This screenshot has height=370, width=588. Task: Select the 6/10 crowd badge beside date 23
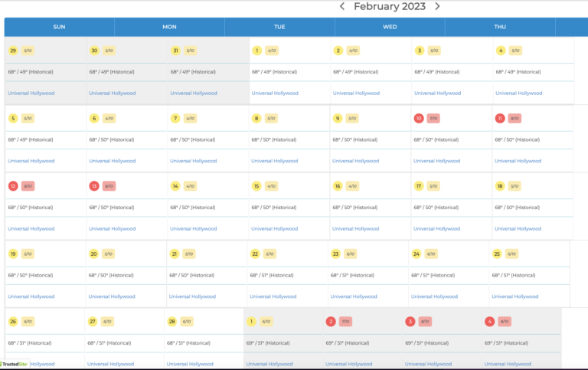(351, 254)
